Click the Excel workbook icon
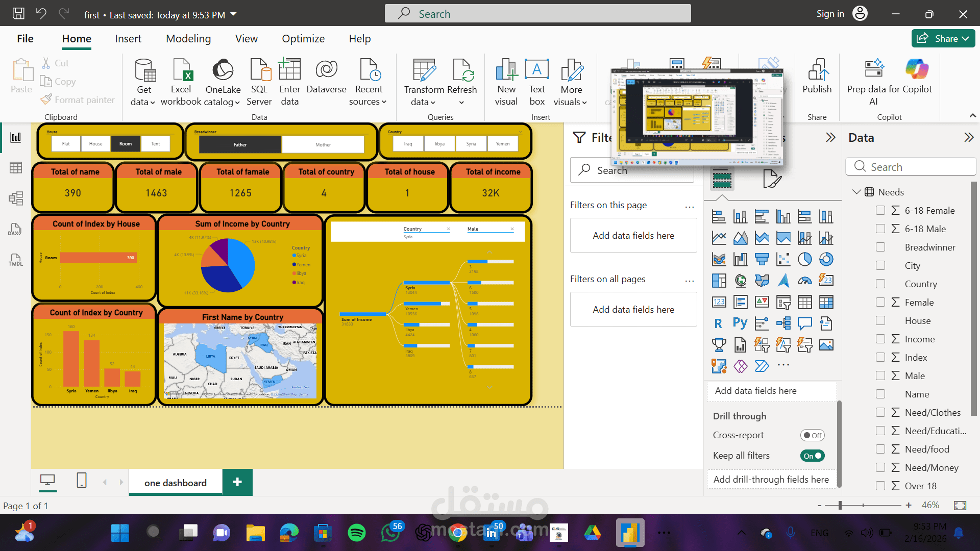Screen dimensions: 980x551 [x=181, y=71]
